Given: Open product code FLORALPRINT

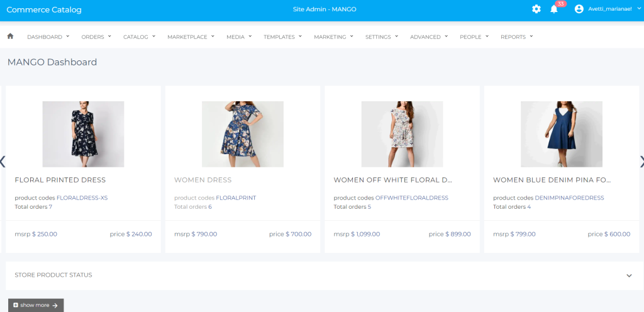Looking at the screenshot, I should tap(236, 198).
